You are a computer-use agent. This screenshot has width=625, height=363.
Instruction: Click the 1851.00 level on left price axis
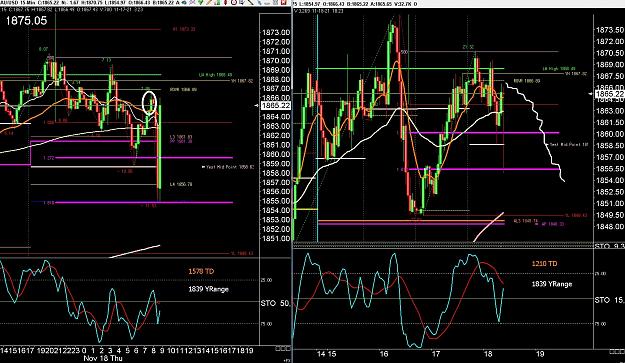point(276,238)
